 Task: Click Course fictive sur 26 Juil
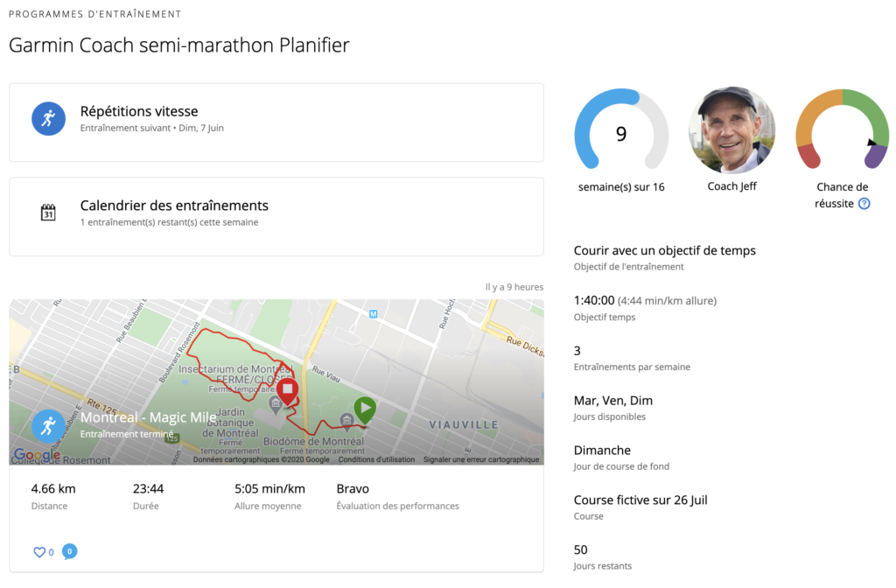pos(640,500)
